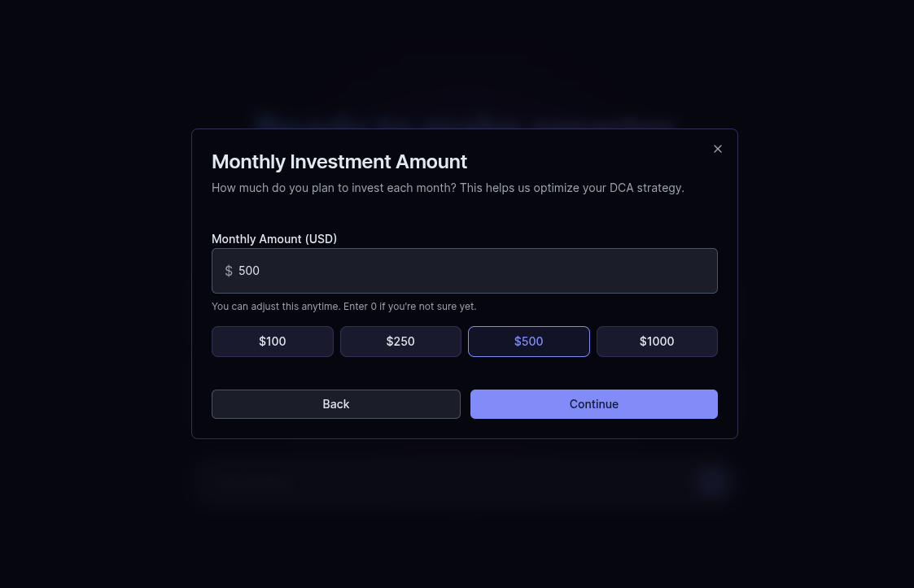Screen dimensions: 914x588
Task: Click the blurred round button behind the dialog
Action: tap(712, 482)
